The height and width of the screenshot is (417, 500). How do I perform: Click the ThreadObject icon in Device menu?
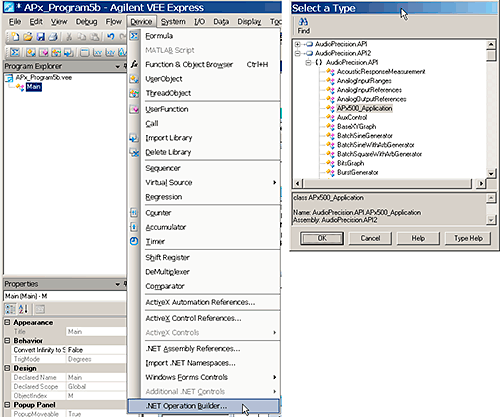coord(134,93)
